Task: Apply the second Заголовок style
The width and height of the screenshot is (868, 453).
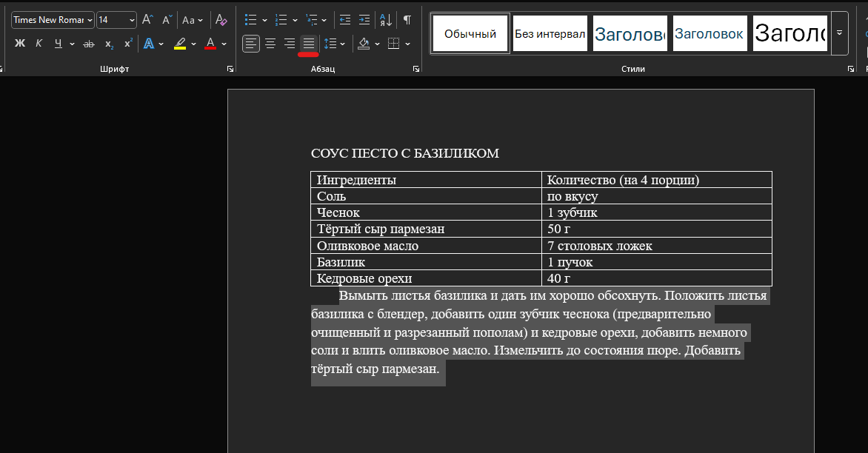Action: (x=710, y=34)
